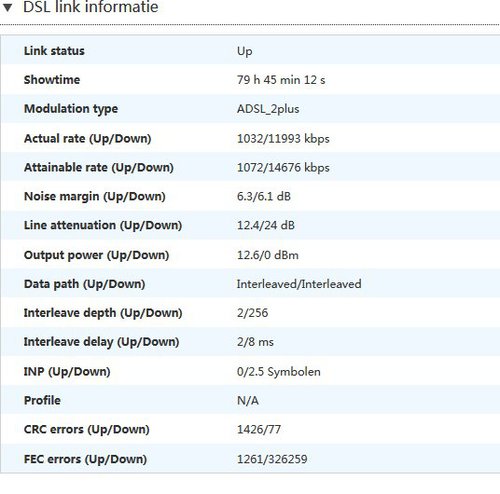This screenshot has height=494, width=500.
Task: Click the Interleaved/Interleaved data path value
Action: coord(299,284)
